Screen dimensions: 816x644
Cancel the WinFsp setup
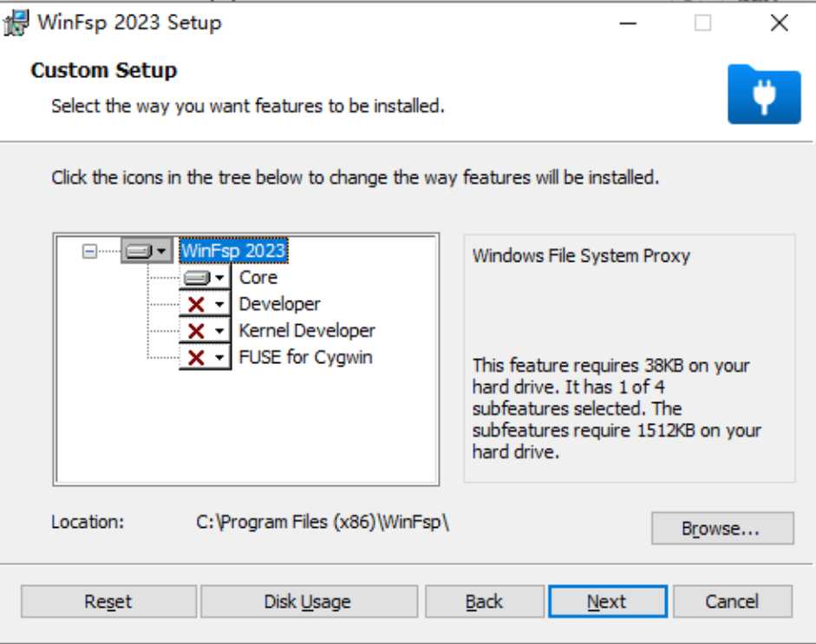(732, 602)
